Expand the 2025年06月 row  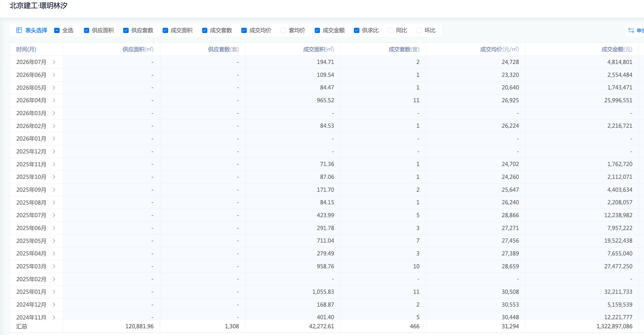point(54,228)
